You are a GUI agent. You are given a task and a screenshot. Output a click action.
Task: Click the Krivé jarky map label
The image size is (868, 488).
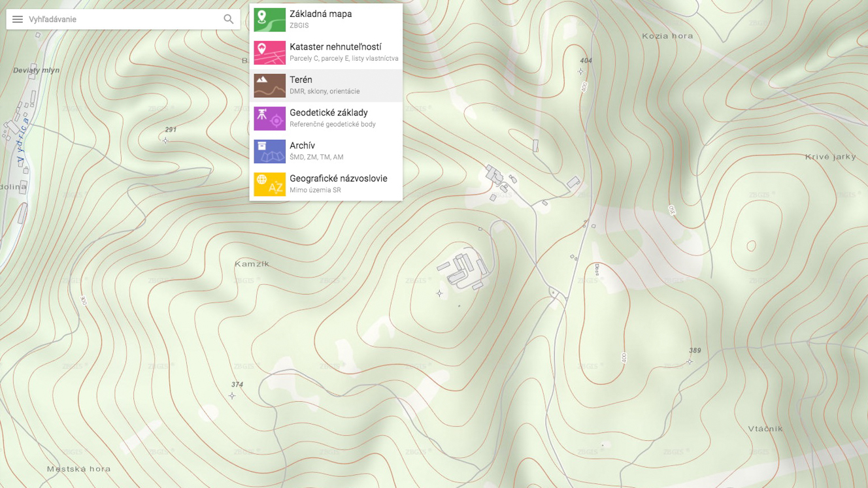pyautogui.click(x=831, y=157)
